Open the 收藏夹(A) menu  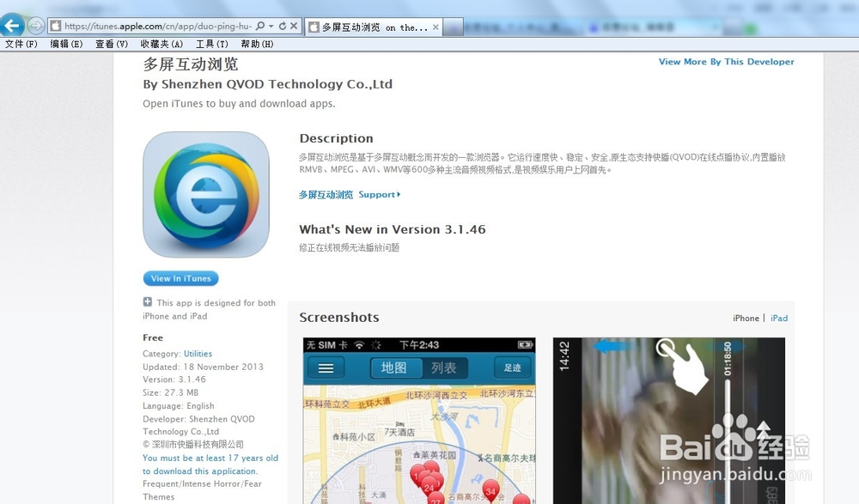(161, 44)
